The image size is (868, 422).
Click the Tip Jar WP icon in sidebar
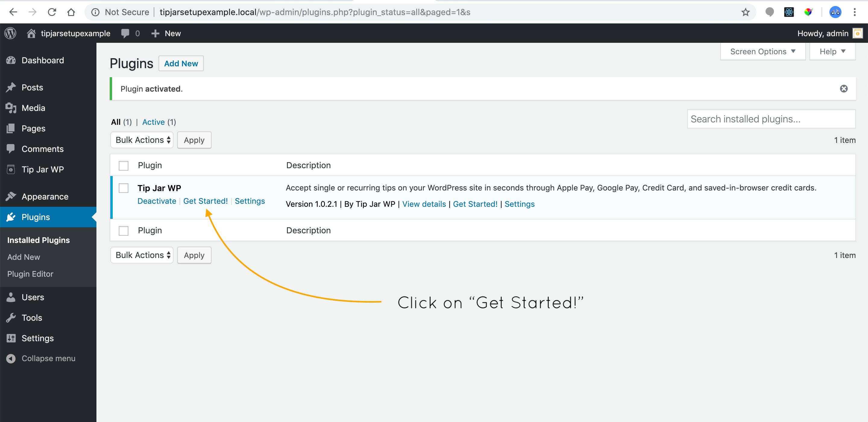click(11, 169)
